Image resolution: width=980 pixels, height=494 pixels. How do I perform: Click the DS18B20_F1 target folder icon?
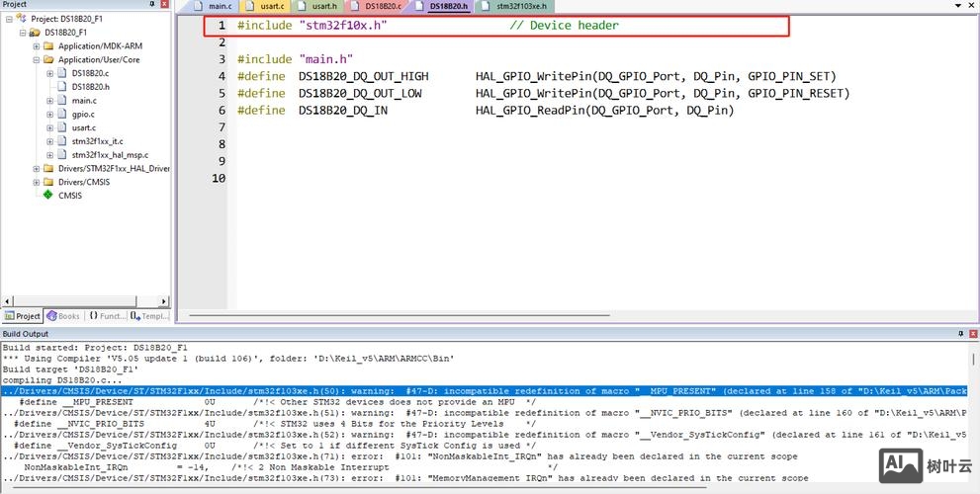tap(35, 32)
